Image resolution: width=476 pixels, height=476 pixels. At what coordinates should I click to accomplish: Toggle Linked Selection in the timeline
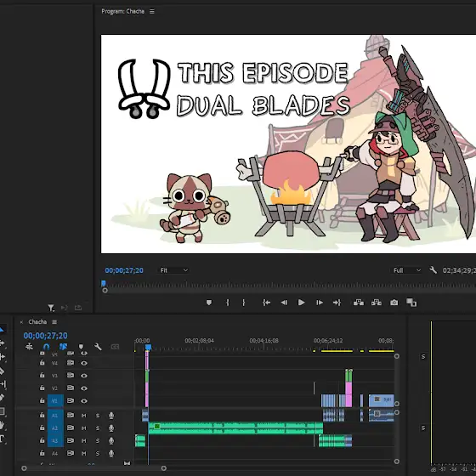tap(63, 347)
